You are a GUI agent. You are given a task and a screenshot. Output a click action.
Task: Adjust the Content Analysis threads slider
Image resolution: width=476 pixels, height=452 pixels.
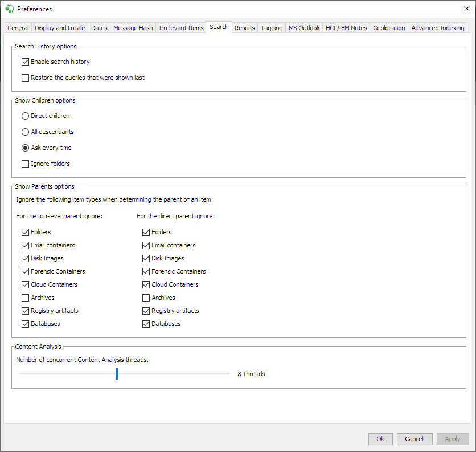coord(117,373)
